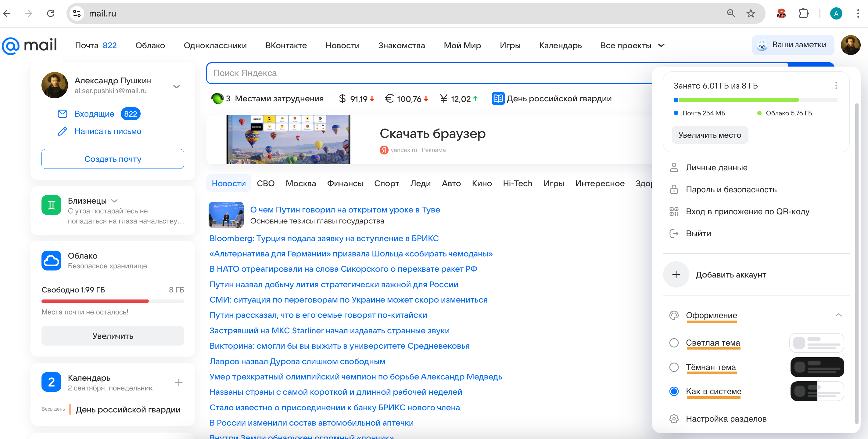The width and height of the screenshot is (868, 439).
Task: Click the browser back arrow
Action: 7,13
